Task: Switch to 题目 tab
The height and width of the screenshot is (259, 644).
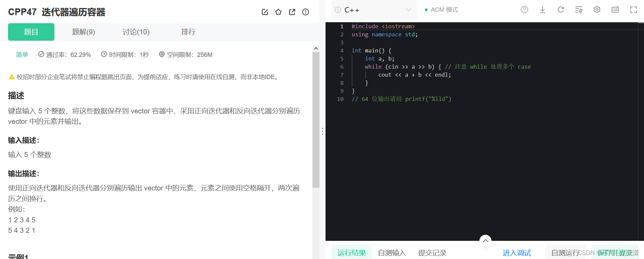Action: click(31, 32)
